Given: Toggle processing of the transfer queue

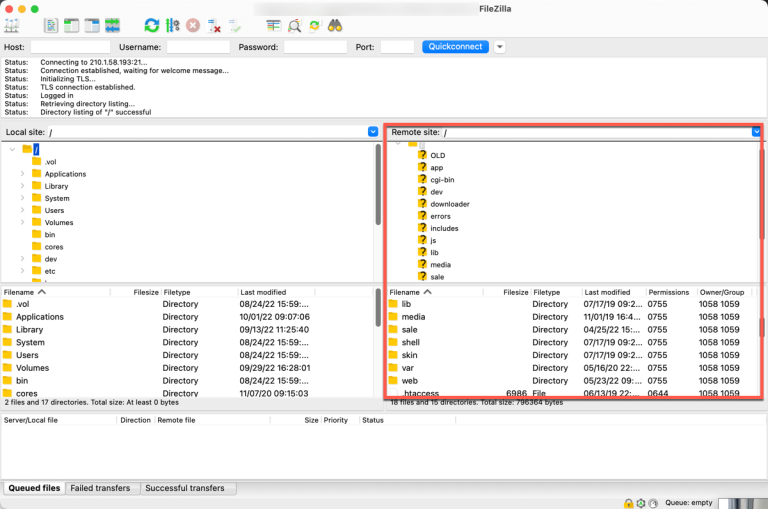Looking at the screenshot, I should click(x=172, y=25).
